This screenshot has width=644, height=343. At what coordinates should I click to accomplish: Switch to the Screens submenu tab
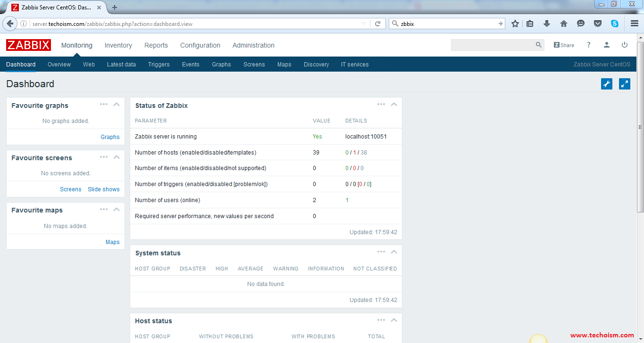coord(254,65)
